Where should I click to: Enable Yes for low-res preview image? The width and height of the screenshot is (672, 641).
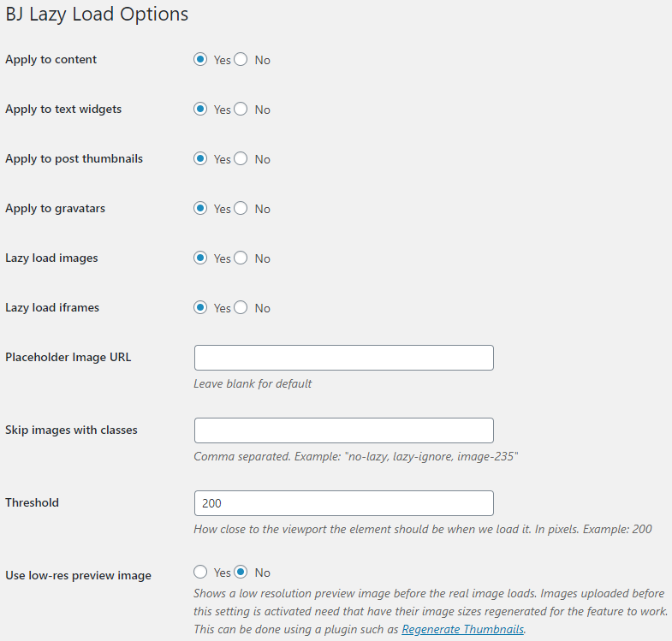click(x=201, y=572)
